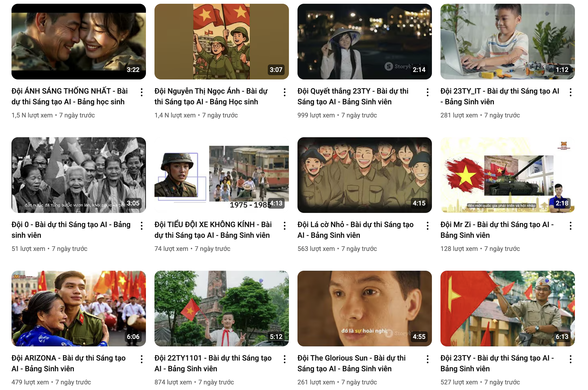Open three-dot menu for Đội Nguyễn Thị Ngọc Ánh video
Screen dimensions: 588x390
coord(285,92)
